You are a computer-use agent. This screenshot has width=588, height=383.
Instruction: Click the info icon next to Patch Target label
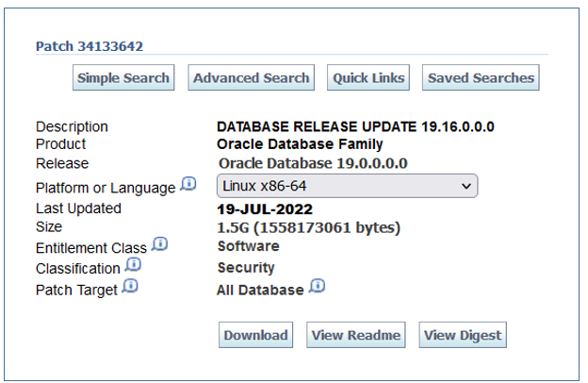130,286
